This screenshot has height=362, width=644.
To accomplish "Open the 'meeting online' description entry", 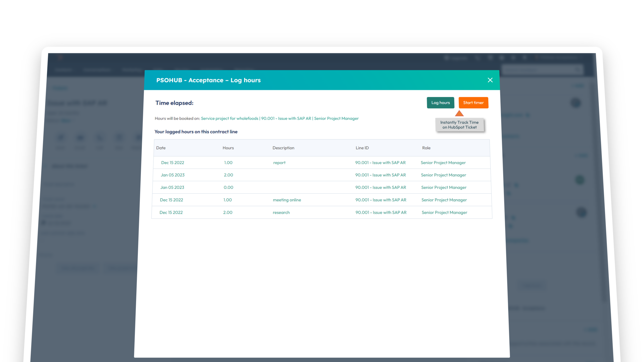I will pyautogui.click(x=287, y=200).
